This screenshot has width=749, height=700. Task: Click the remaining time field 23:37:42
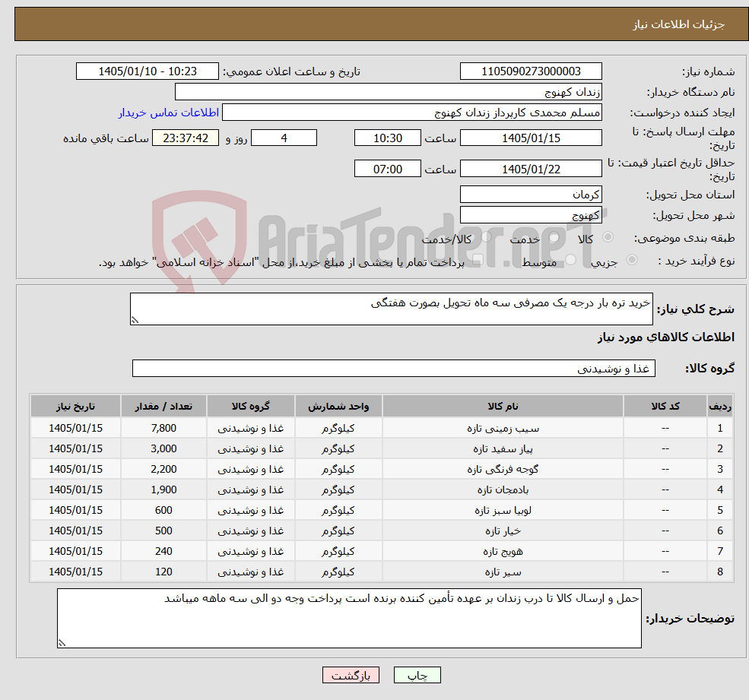186,138
